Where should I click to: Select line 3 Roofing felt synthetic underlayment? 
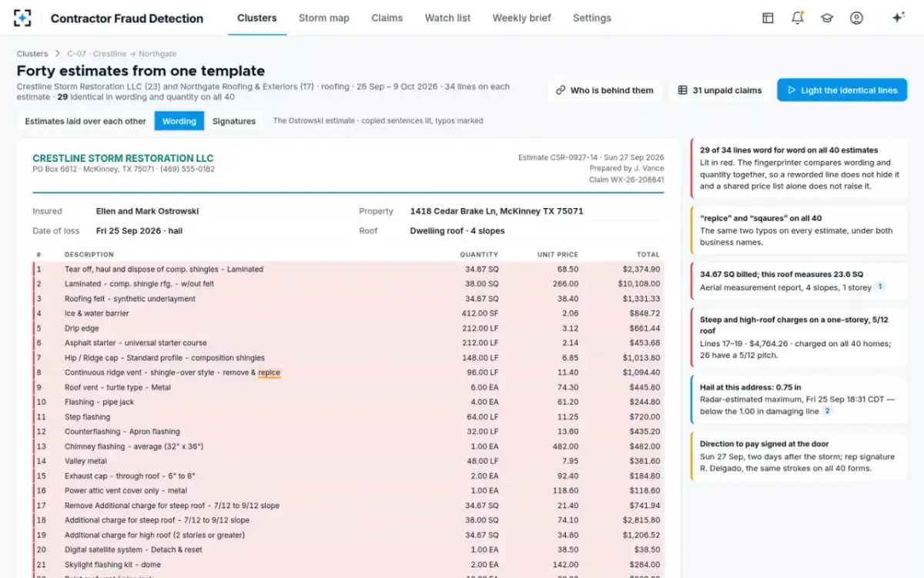348,299
